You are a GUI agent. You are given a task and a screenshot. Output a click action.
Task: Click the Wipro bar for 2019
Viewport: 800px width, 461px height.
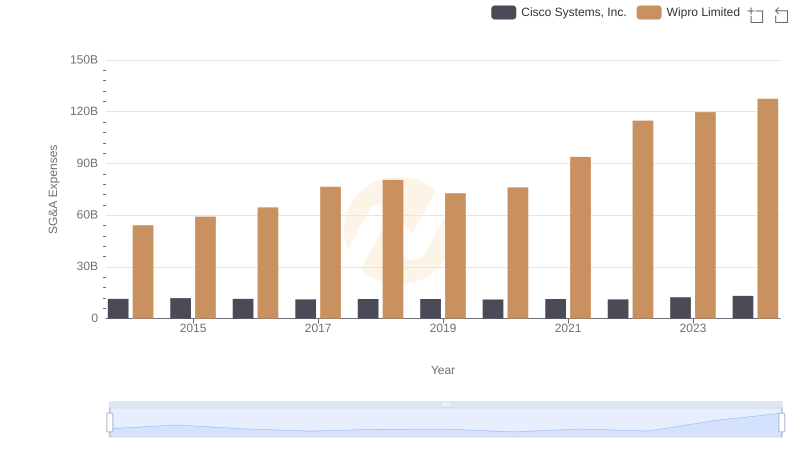(455, 256)
